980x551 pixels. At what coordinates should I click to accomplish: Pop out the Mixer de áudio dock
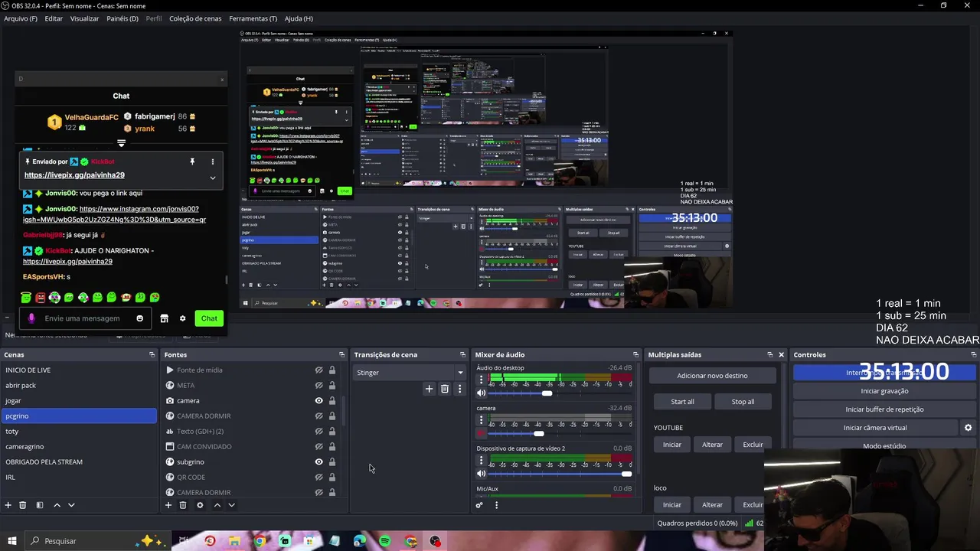tap(635, 355)
